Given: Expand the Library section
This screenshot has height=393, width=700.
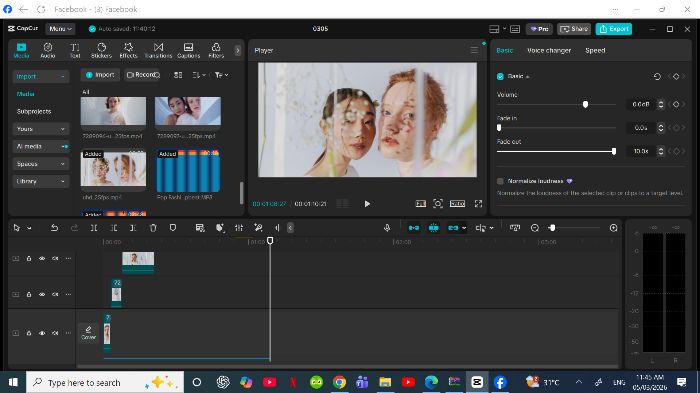Looking at the screenshot, I should [x=41, y=181].
